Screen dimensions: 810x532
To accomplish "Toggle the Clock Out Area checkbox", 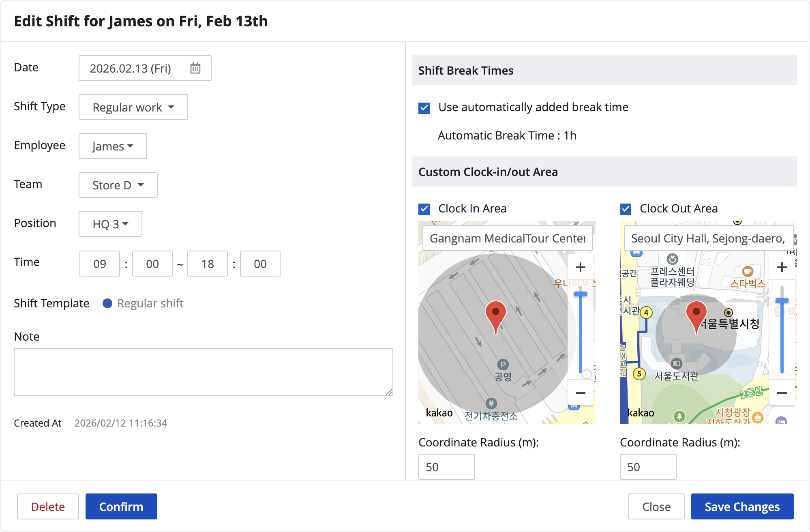I will coord(626,209).
